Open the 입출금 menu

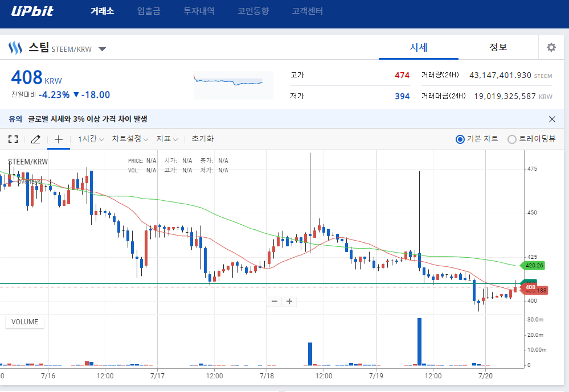click(149, 11)
